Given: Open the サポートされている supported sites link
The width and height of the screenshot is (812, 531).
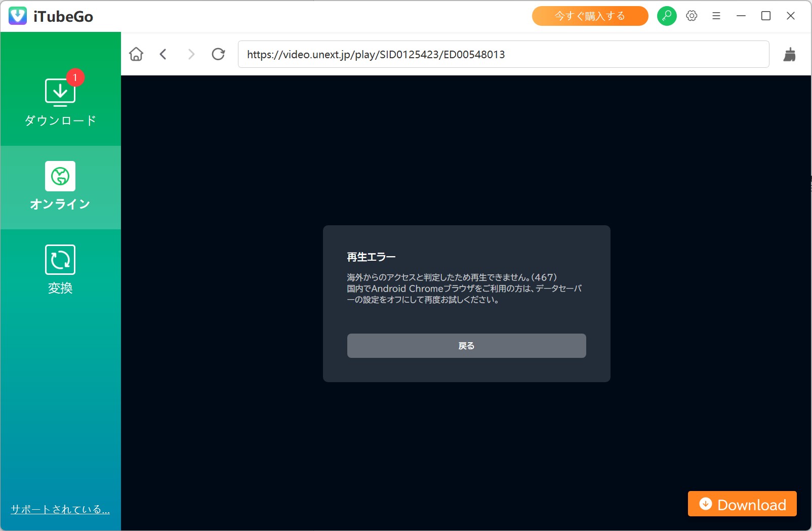Looking at the screenshot, I should coord(60,509).
